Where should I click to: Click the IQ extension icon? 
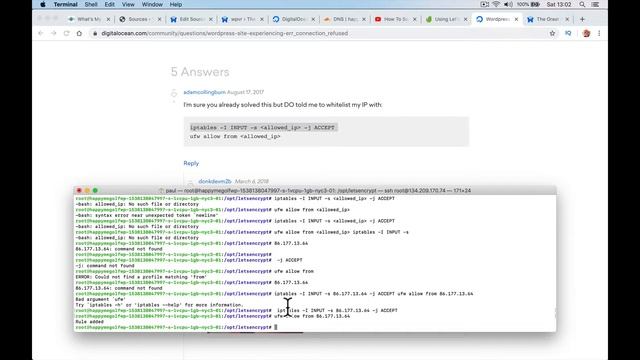pyautogui.click(x=568, y=33)
